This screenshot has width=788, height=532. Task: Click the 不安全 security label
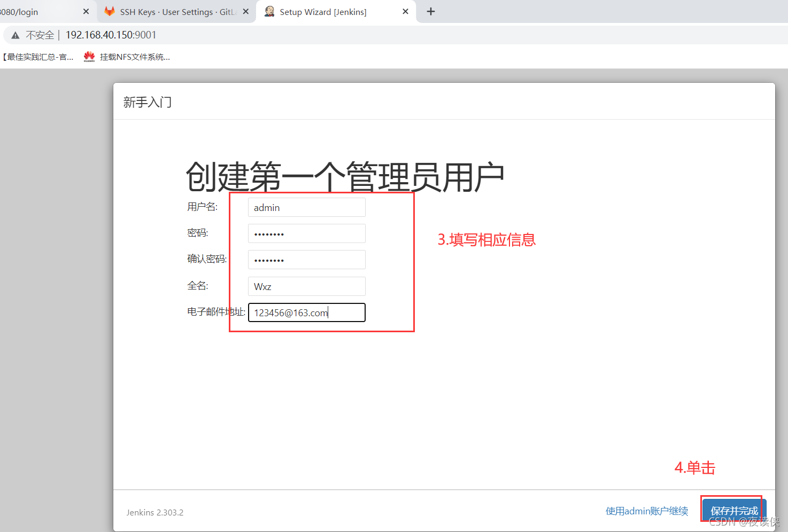point(40,35)
